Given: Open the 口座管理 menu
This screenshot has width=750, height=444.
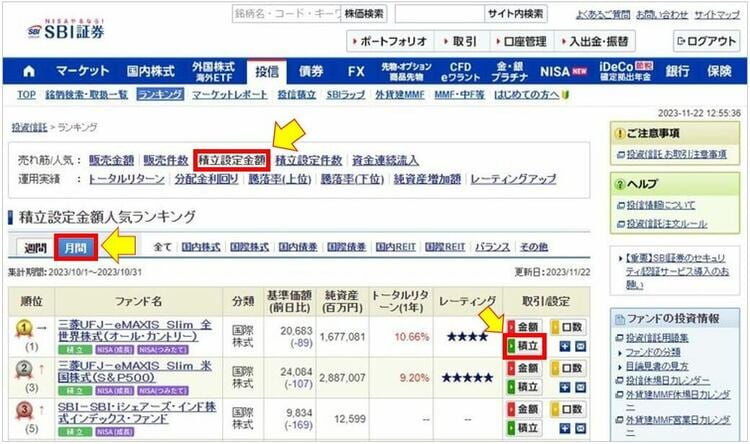Looking at the screenshot, I should [521, 42].
